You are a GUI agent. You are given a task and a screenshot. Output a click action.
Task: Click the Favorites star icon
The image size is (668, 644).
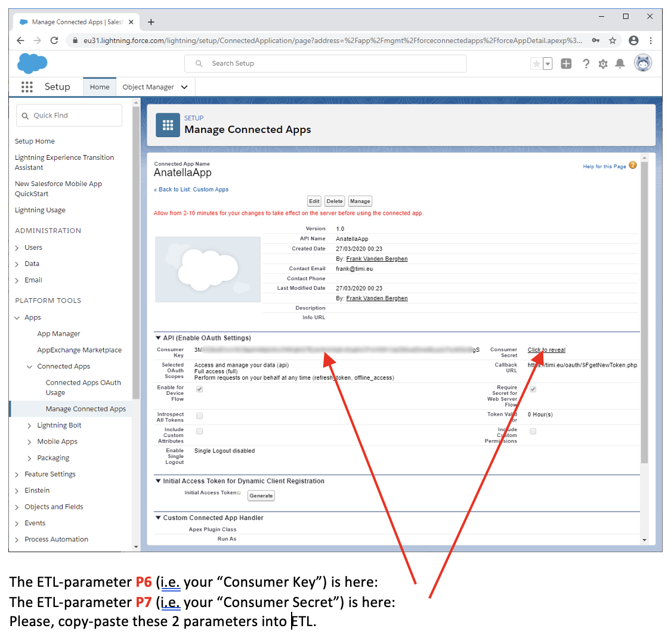point(537,64)
